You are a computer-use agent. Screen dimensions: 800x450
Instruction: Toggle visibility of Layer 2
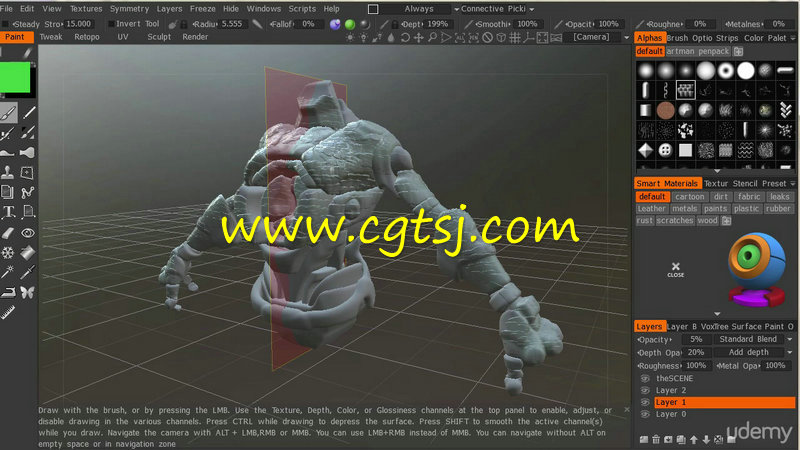coord(645,390)
